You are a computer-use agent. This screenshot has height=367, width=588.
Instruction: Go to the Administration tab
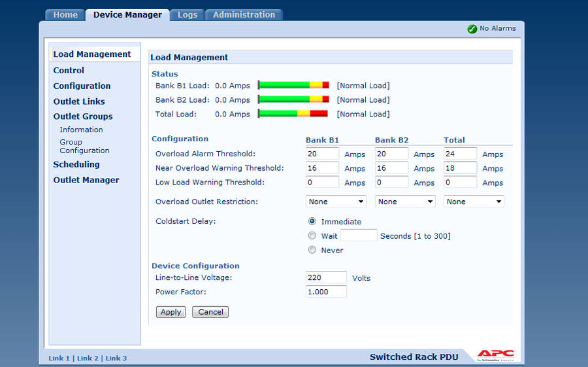[244, 14]
